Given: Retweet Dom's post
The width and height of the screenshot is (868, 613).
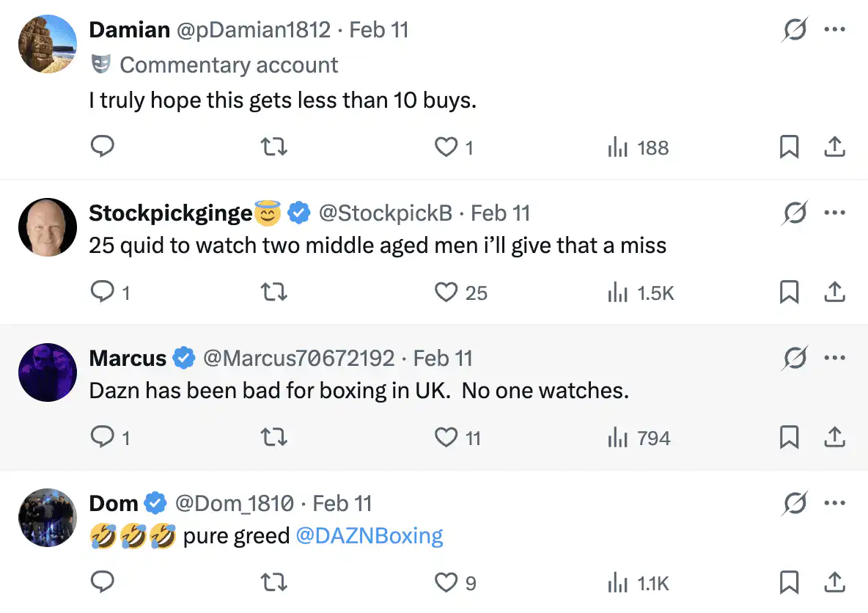Looking at the screenshot, I should tap(274, 583).
